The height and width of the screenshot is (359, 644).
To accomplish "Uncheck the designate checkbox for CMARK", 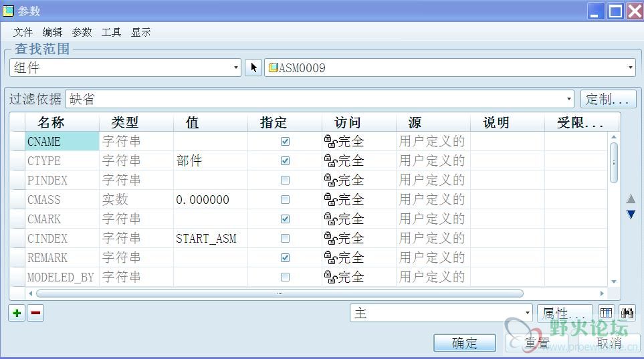I will (x=285, y=219).
